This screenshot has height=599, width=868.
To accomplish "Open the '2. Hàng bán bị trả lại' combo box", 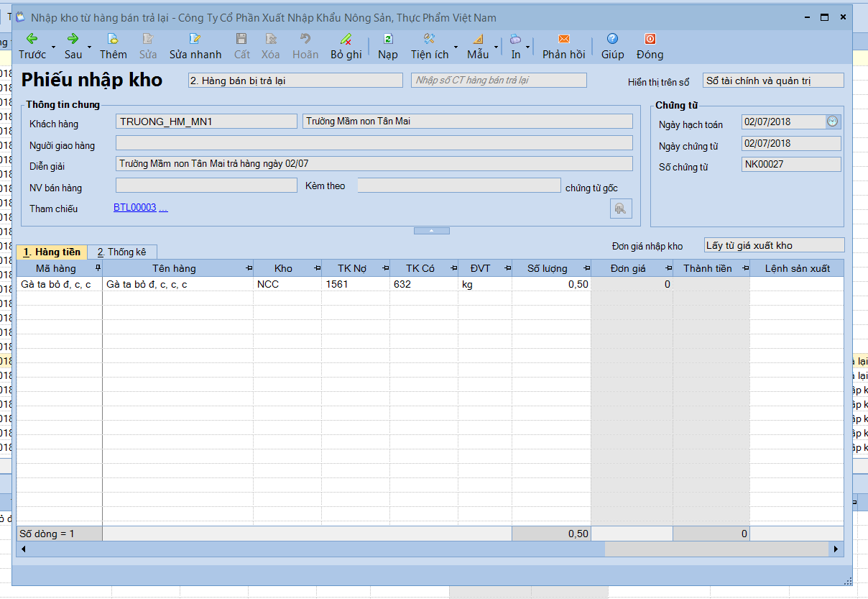I will pos(295,81).
